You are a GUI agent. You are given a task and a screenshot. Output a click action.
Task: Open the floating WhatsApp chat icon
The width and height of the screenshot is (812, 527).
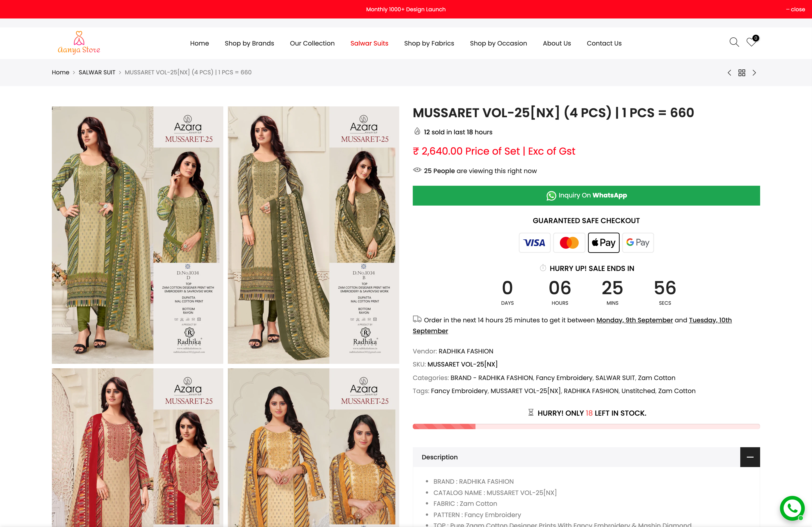click(x=793, y=508)
